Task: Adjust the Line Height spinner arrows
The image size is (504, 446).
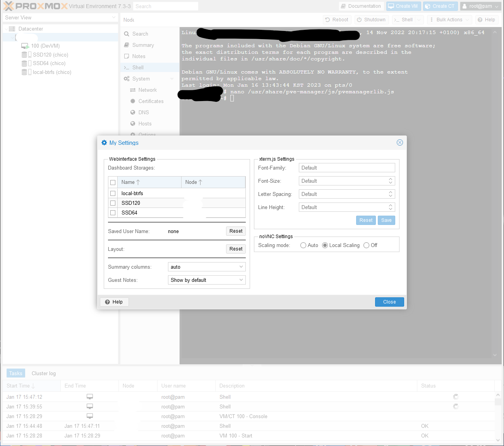Action: [391, 207]
